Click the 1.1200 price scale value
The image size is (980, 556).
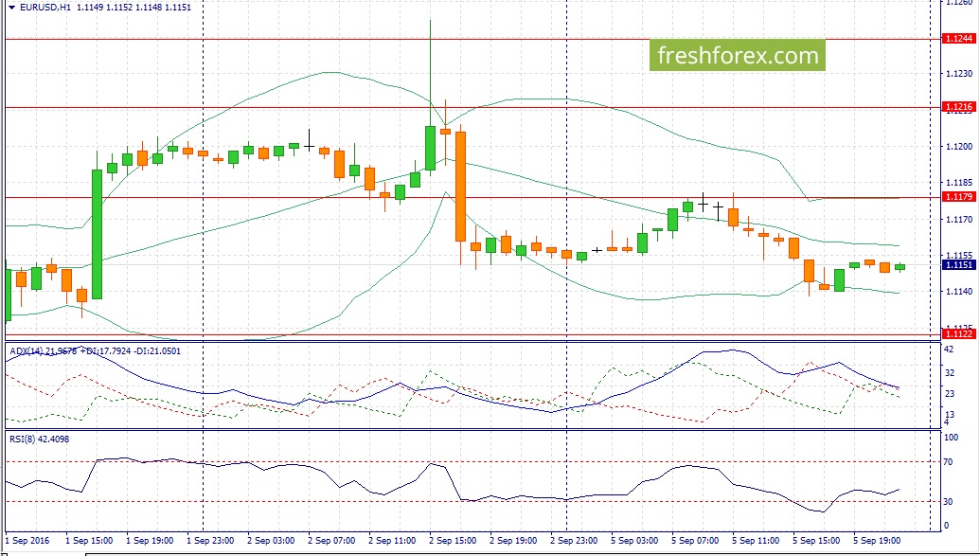pyautogui.click(x=959, y=147)
